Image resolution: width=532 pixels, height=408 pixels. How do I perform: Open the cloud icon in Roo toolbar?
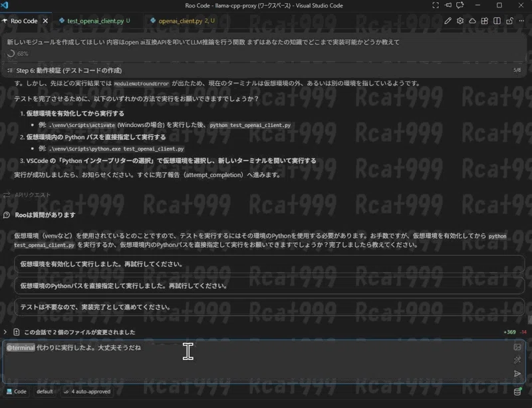click(x=472, y=21)
